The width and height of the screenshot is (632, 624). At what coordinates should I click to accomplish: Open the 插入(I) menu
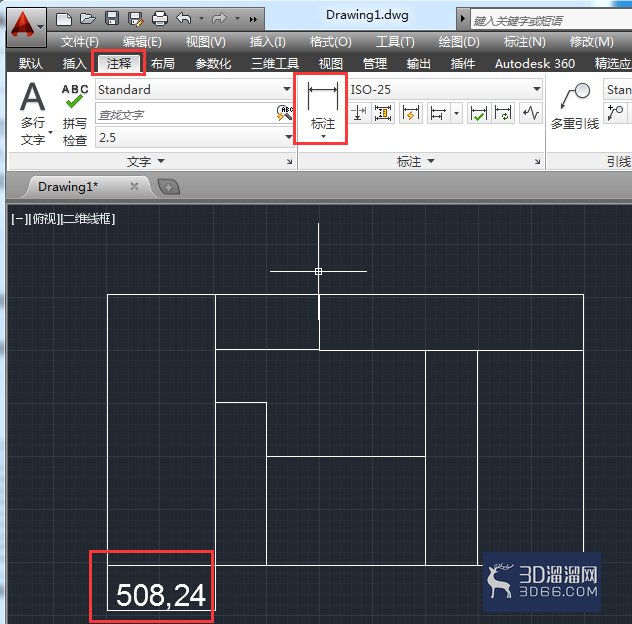268,42
